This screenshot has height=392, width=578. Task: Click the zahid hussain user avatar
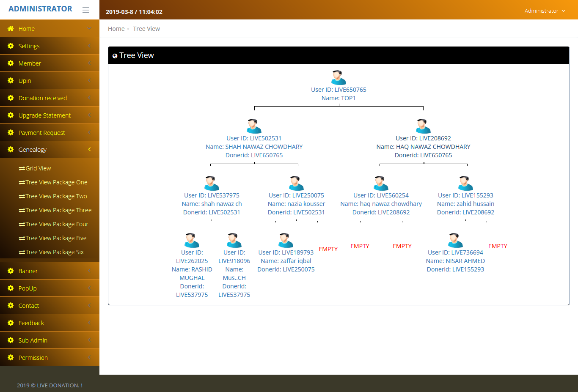click(x=465, y=183)
